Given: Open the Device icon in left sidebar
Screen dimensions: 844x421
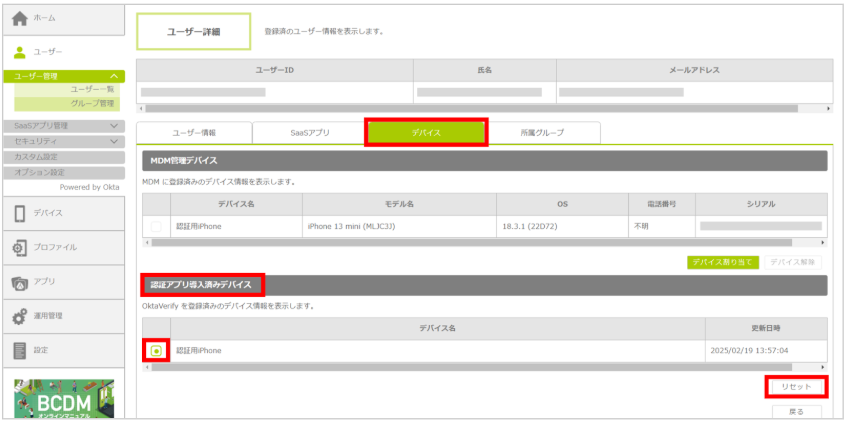Looking at the screenshot, I should point(20,213).
